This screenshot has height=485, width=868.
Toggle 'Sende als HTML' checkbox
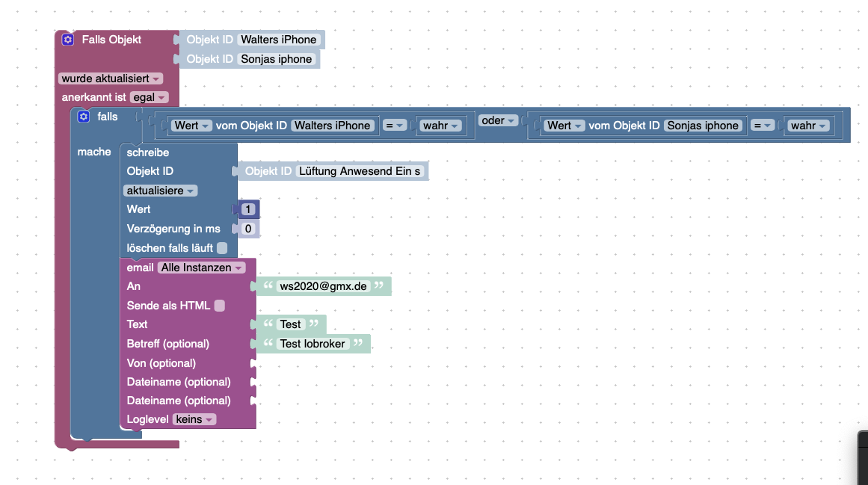click(220, 305)
